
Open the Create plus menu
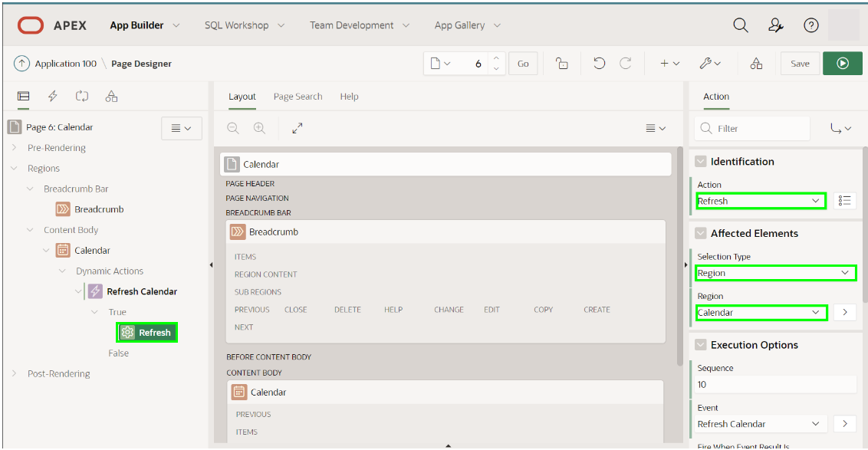pyautogui.click(x=669, y=64)
